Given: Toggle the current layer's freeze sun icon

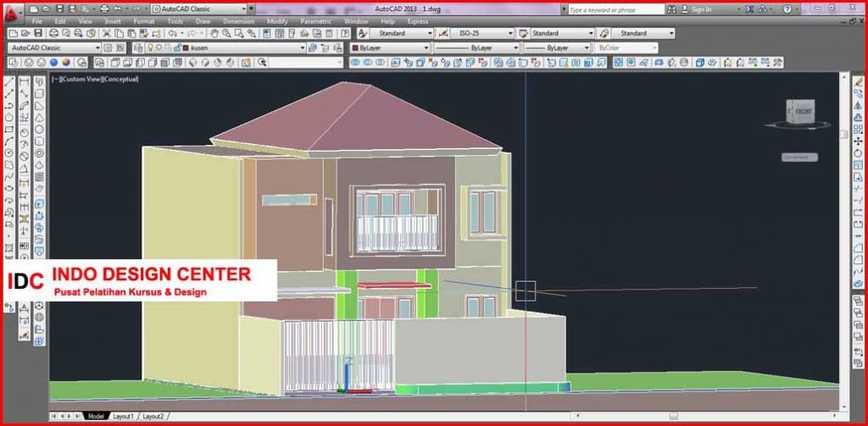Looking at the screenshot, I should point(159,48).
